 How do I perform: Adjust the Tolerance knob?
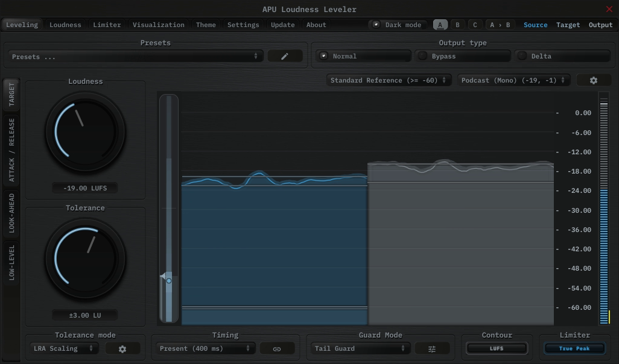(x=86, y=258)
